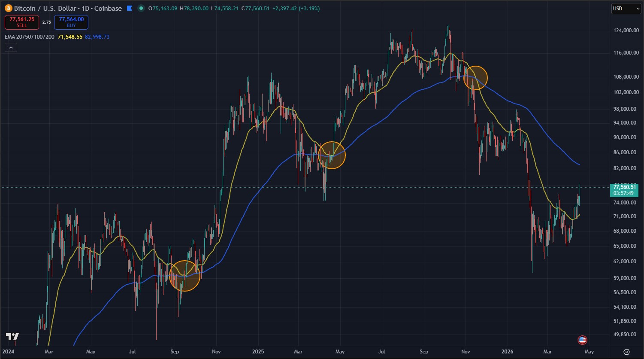Click the 2024 label on time axis
644x359 pixels.
[9, 352]
